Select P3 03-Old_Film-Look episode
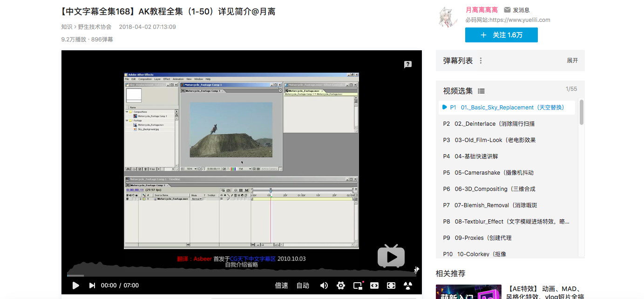Viewport: 644px width, 299px height. click(x=507, y=140)
